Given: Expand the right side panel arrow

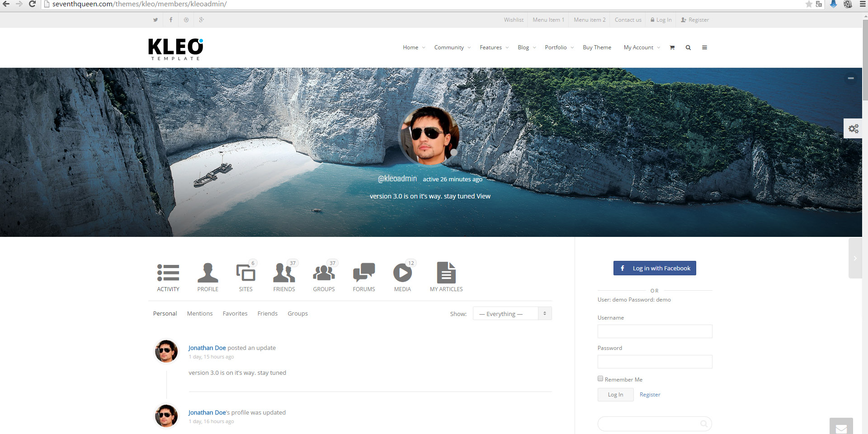Looking at the screenshot, I should (x=855, y=258).
